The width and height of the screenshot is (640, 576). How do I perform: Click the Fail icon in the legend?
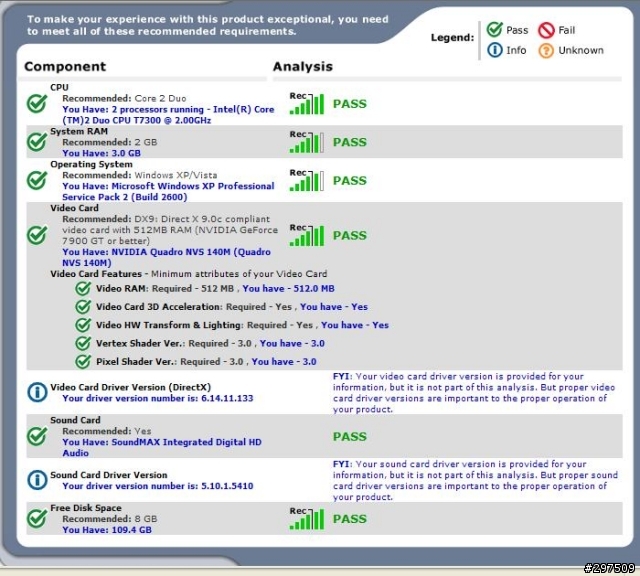(546, 30)
